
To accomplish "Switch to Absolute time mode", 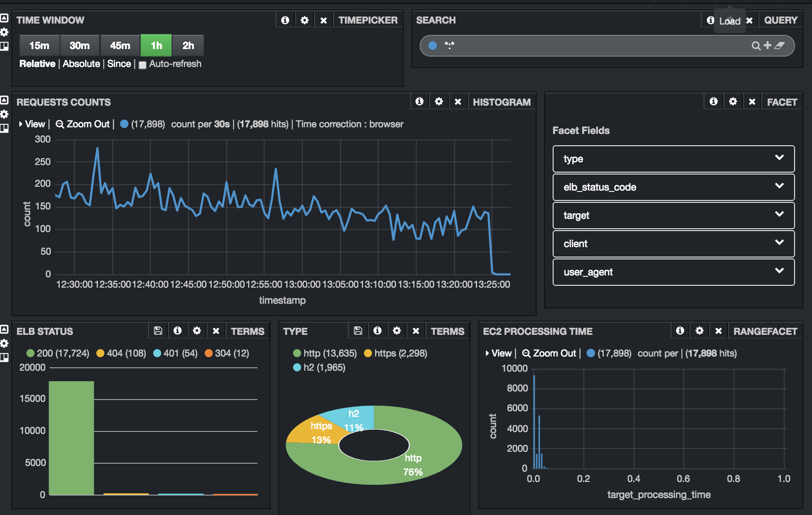I will coord(81,64).
